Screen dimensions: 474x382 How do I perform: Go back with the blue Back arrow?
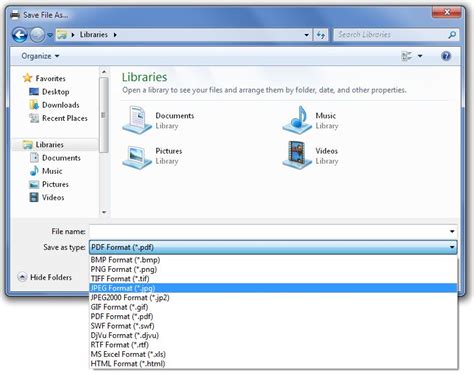tap(19, 35)
